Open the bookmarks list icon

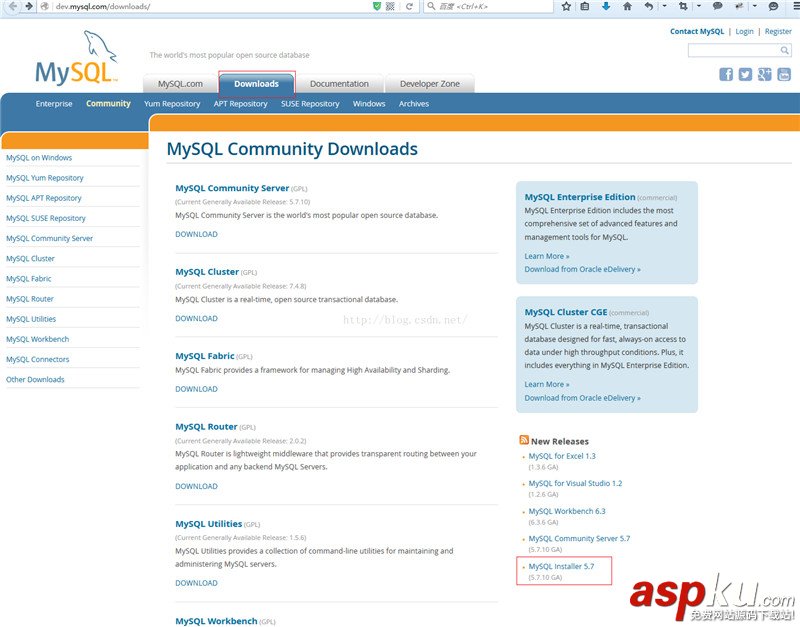[x=585, y=6]
